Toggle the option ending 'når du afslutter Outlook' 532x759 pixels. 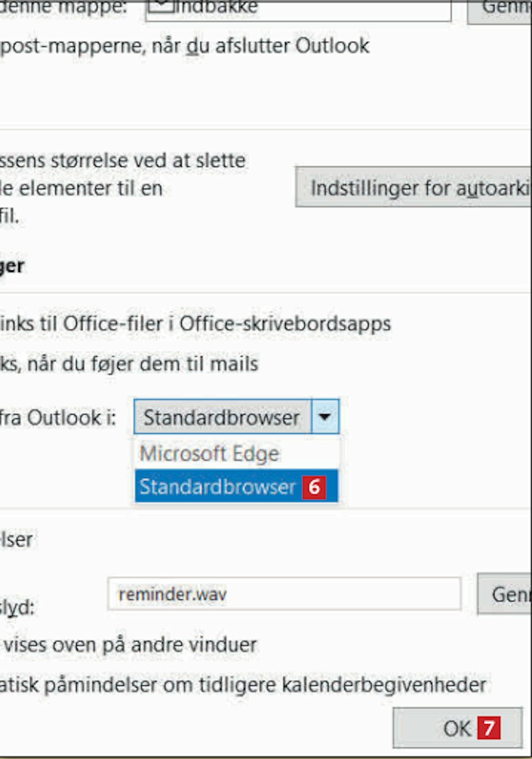click(184, 46)
